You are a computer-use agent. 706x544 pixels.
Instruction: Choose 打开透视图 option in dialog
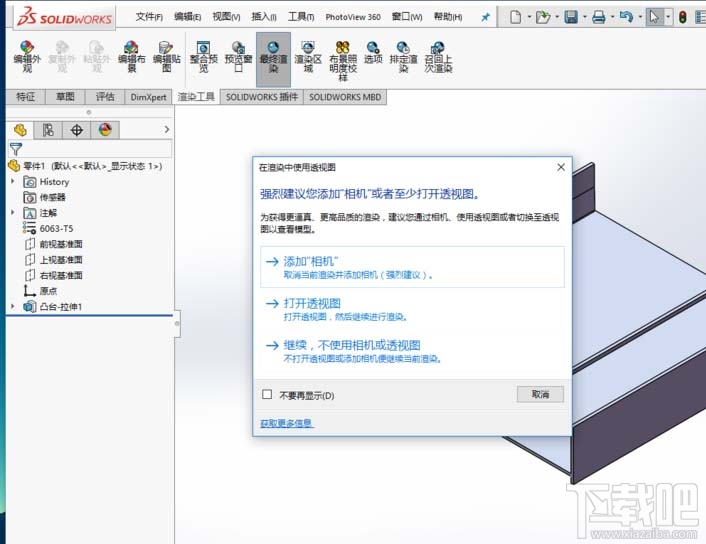pos(412,309)
